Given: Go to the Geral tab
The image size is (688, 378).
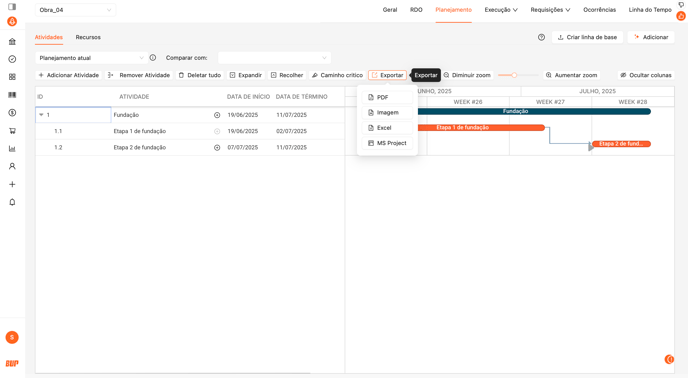Looking at the screenshot, I should (x=390, y=10).
